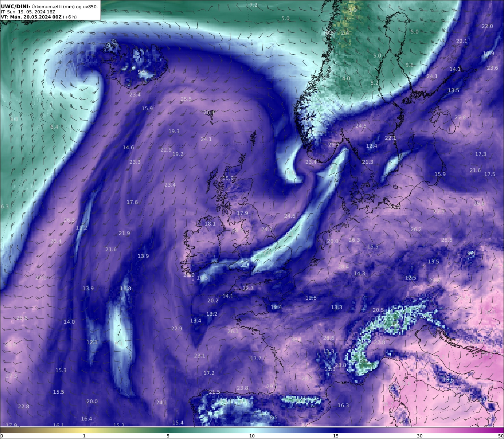Viewport: 504px width, 439px height.
Task: Click the 'VT: Mán. 20.05.2024 00Z (+6 h)' line
Action: (x=39, y=17)
